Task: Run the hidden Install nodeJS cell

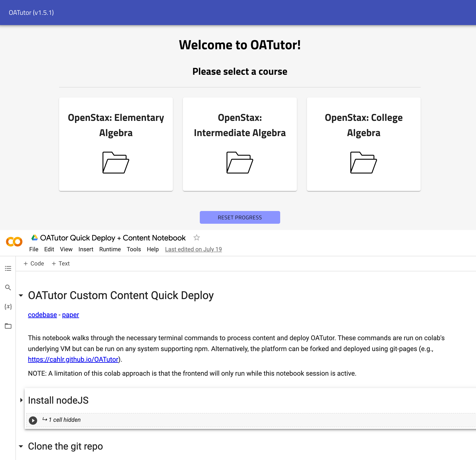Action: pos(33,420)
